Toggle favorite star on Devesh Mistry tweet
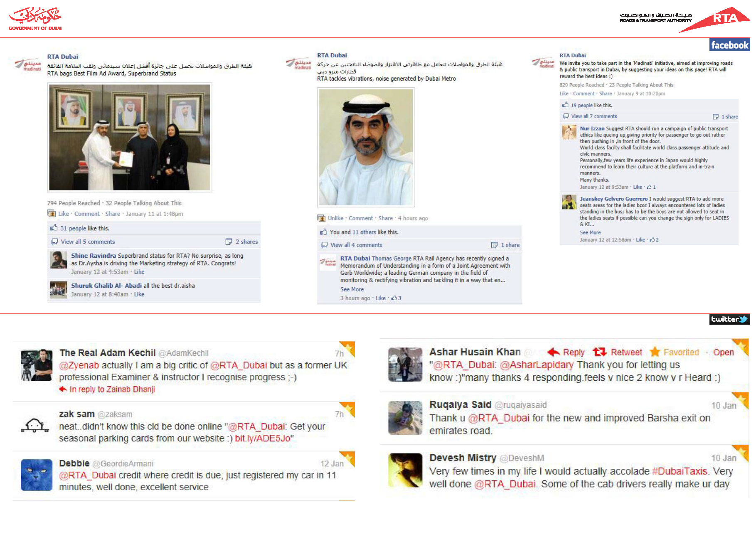 pos(741,452)
